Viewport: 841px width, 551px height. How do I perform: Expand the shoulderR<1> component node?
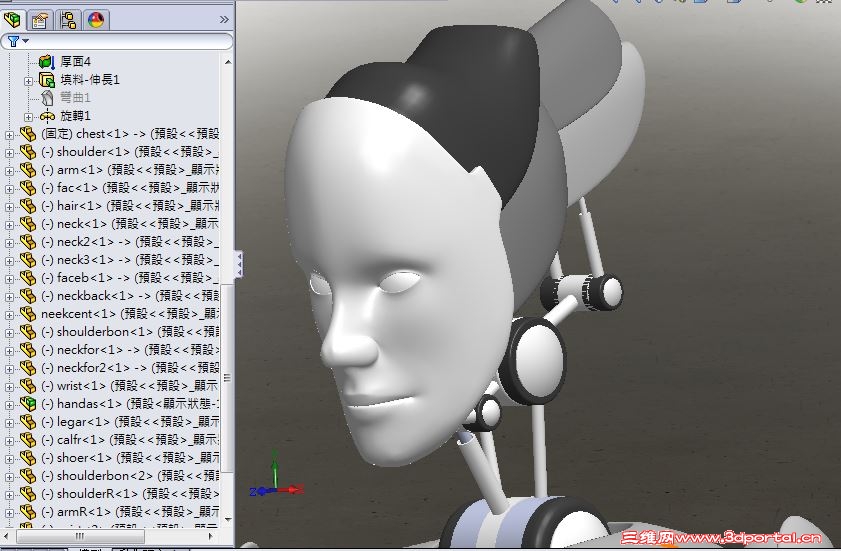9,495
